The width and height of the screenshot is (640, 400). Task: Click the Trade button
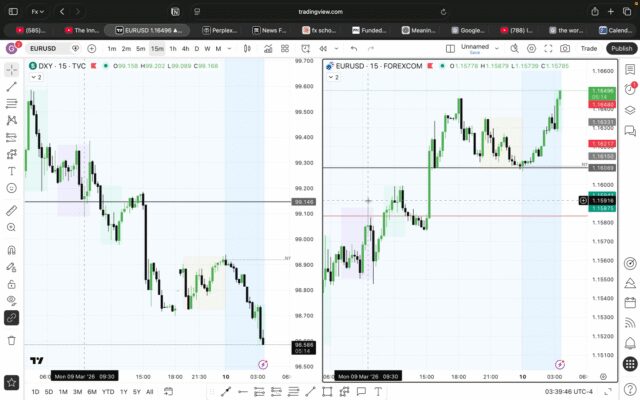click(x=589, y=48)
